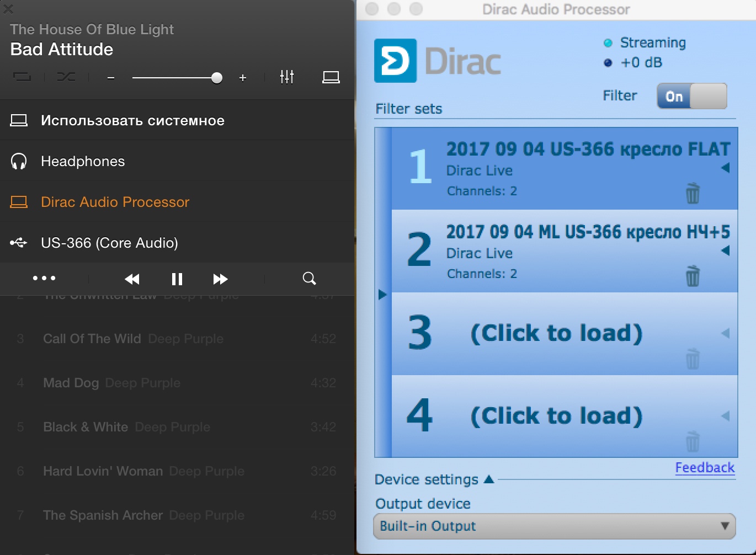This screenshot has width=756, height=555.
Task: Click the audio output device icon
Action: click(x=331, y=77)
